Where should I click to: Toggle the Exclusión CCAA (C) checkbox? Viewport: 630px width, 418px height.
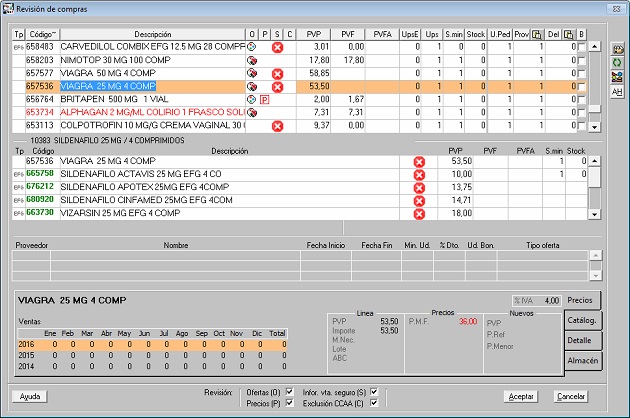[x=374, y=403]
